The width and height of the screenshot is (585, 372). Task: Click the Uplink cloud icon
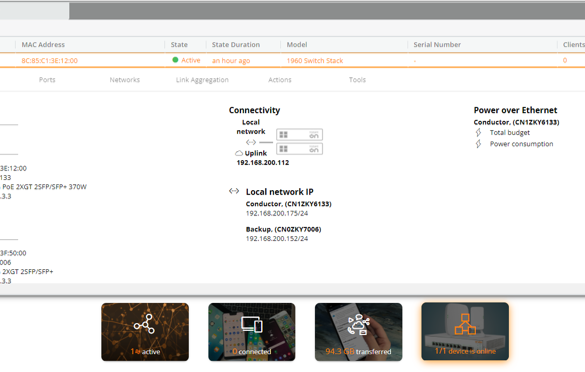click(239, 153)
